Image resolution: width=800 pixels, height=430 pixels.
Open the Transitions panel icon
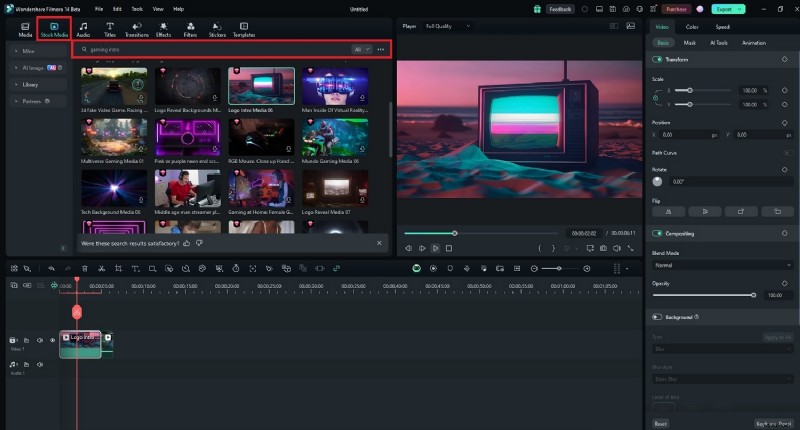coord(137,27)
